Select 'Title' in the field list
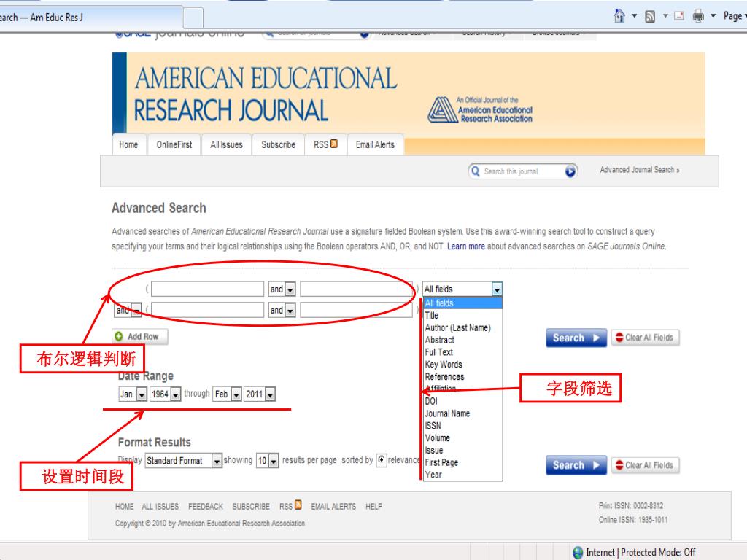 point(463,315)
